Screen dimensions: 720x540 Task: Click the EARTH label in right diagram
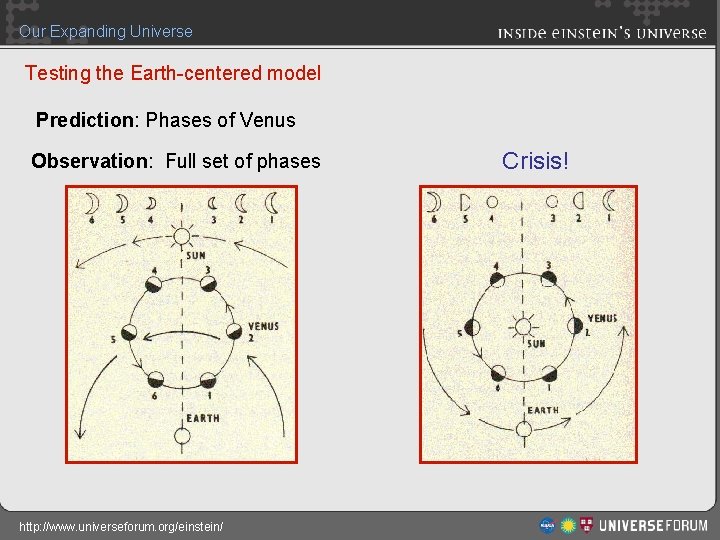tap(543, 410)
